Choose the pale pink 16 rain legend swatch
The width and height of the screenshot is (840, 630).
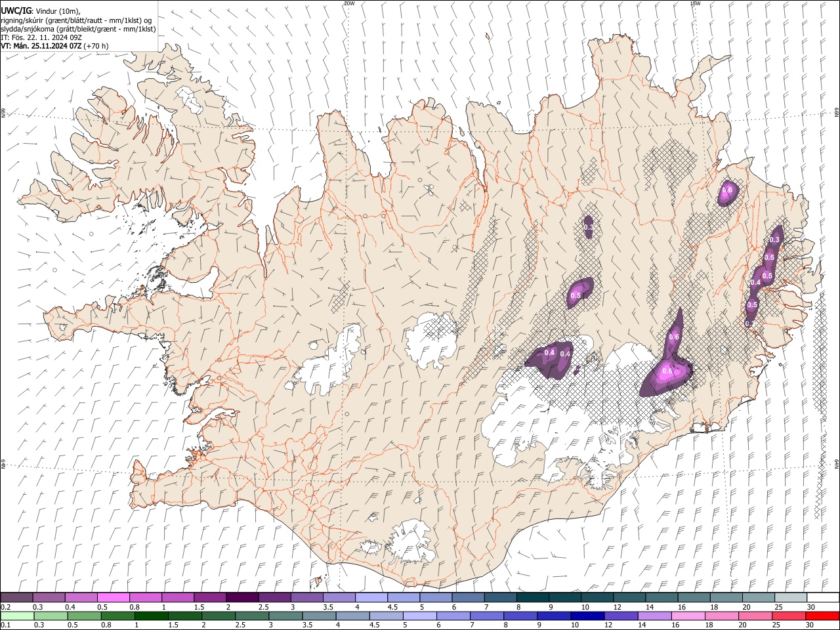click(688, 616)
